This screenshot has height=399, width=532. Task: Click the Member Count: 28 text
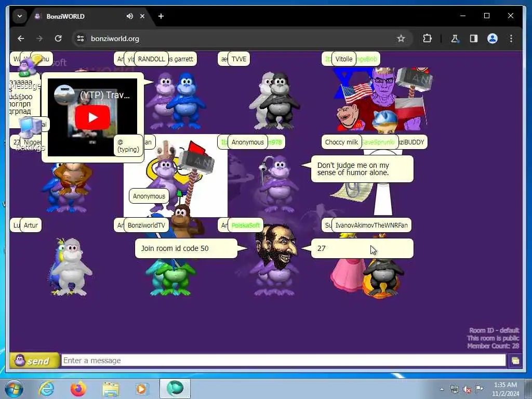point(493,346)
